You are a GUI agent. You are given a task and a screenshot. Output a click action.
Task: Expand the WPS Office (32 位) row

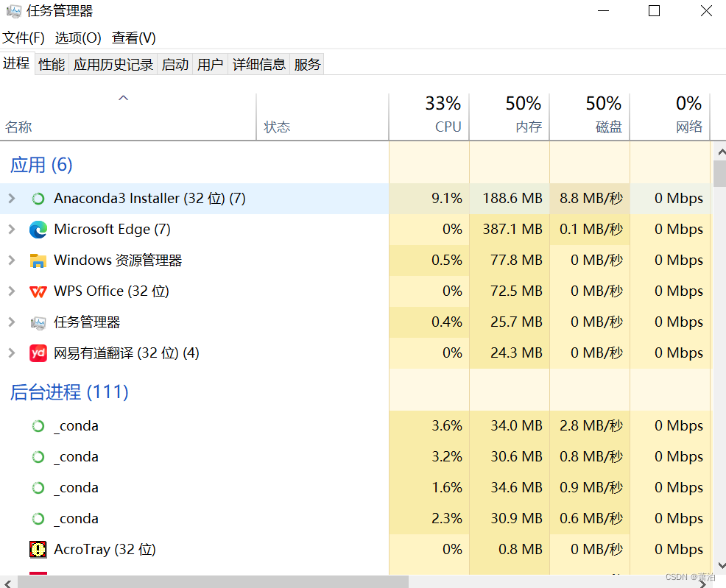pyautogui.click(x=12, y=291)
